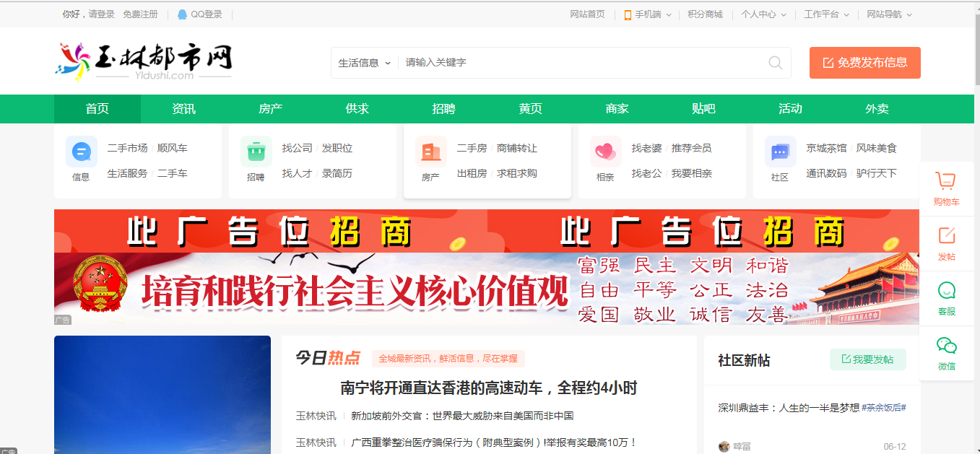This screenshot has height=454, width=980.
Task: Select the 房产 building category icon
Action: tap(430, 152)
